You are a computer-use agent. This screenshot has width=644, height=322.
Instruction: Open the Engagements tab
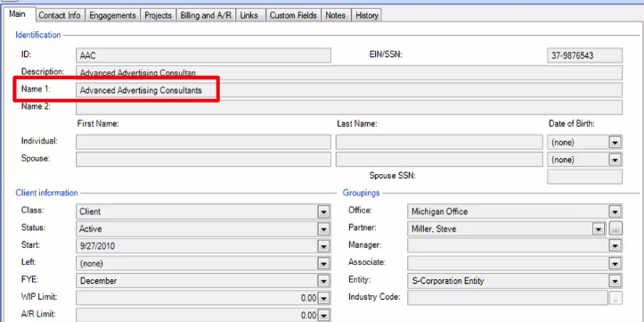112,16
